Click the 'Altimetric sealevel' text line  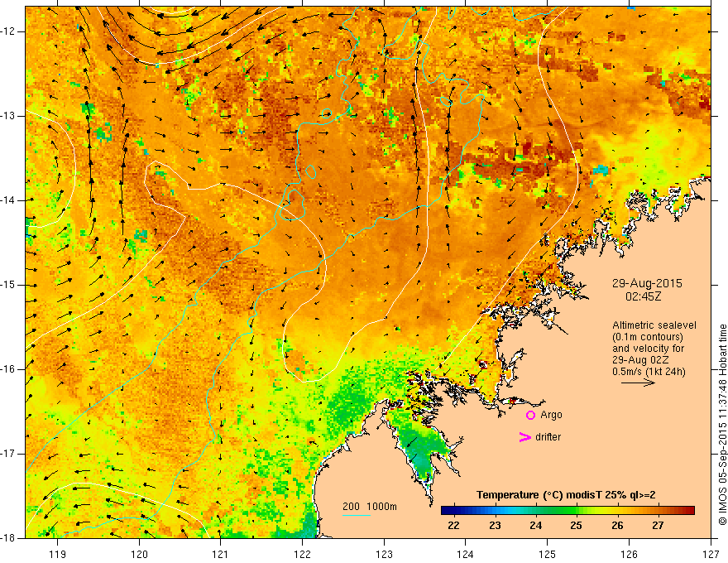(x=654, y=325)
